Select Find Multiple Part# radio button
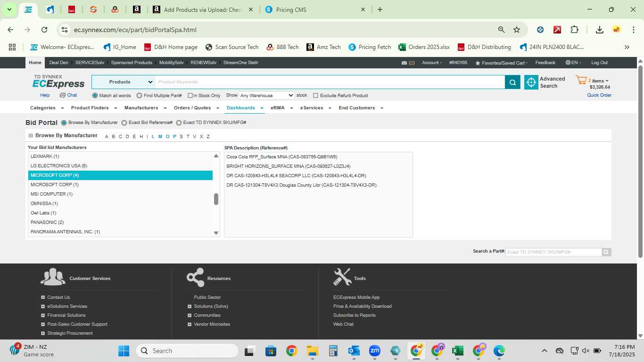The image size is (644, 362). click(x=140, y=96)
